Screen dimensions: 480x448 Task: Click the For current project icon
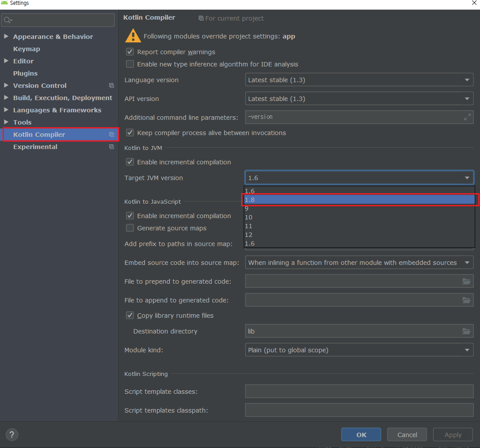pos(201,18)
